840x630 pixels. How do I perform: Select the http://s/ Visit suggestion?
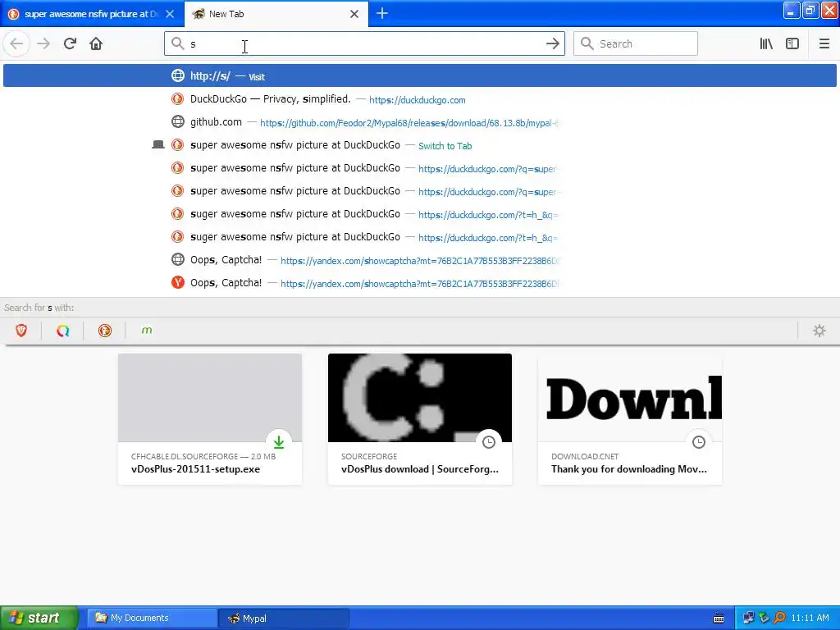click(x=420, y=75)
